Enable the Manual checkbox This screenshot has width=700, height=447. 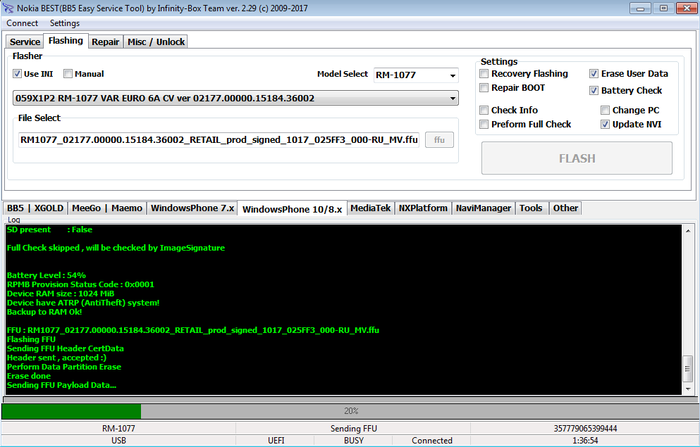tap(68, 74)
